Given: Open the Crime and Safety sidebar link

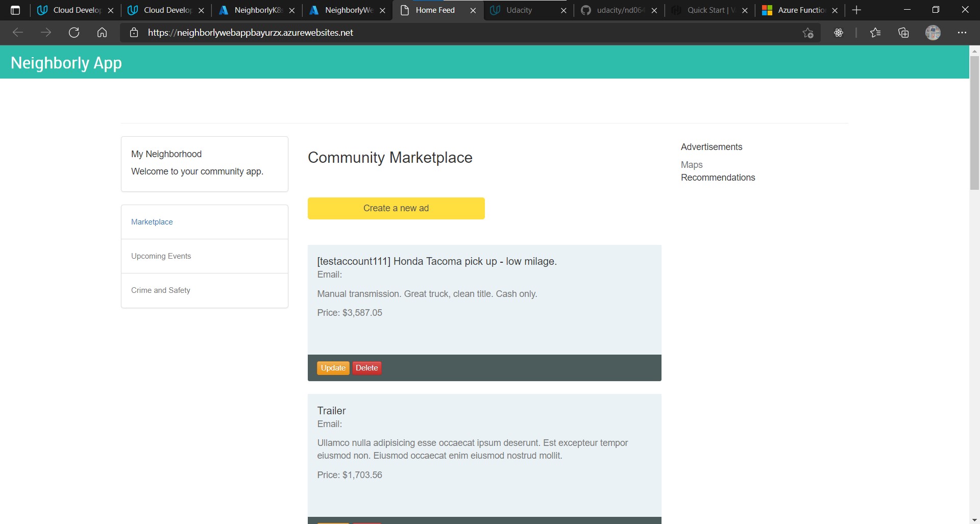Looking at the screenshot, I should tap(161, 290).
